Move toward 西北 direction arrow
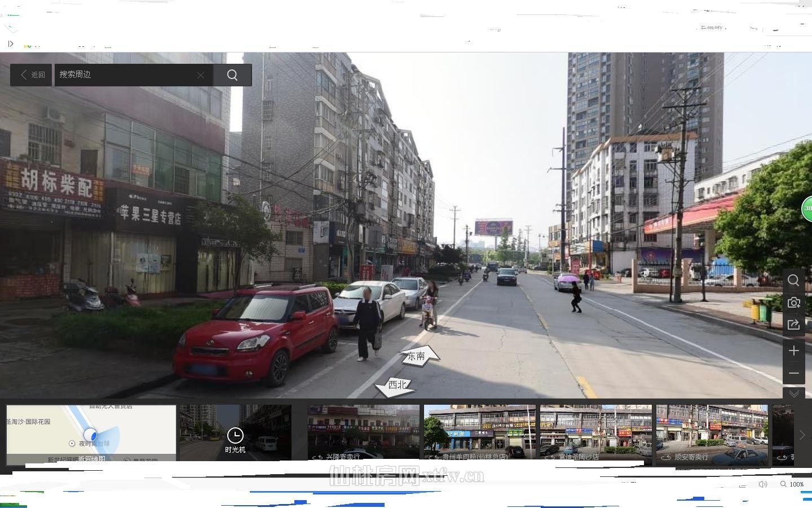812x508 pixels. point(396,385)
